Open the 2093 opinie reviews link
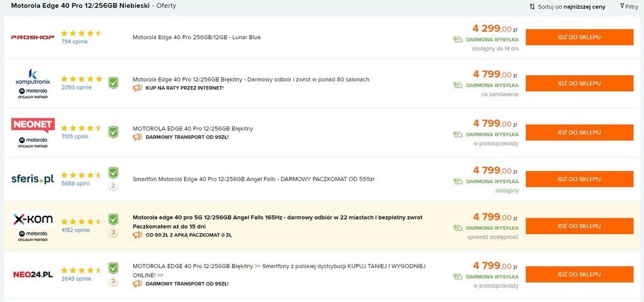This screenshot has height=302, width=644. 76,87
